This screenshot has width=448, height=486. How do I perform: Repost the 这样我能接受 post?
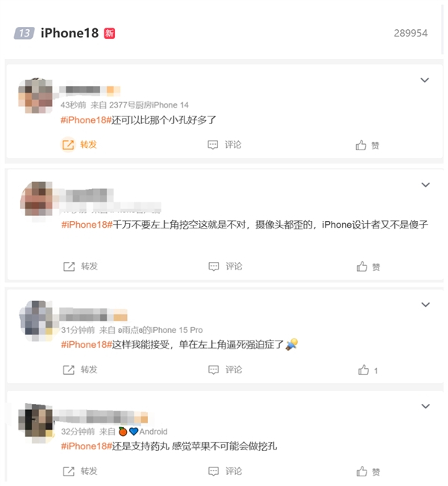point(80,370)
